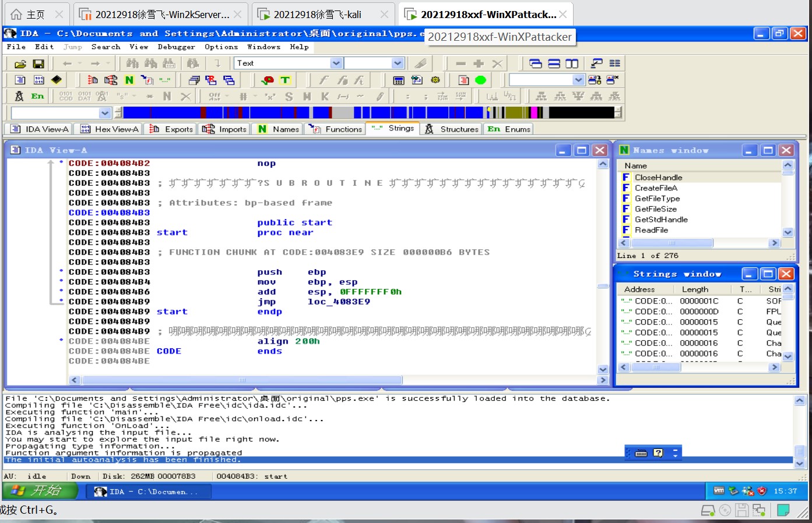Click green N Names toolbar icon
The image size is (812, 523).
coord(129,80)
